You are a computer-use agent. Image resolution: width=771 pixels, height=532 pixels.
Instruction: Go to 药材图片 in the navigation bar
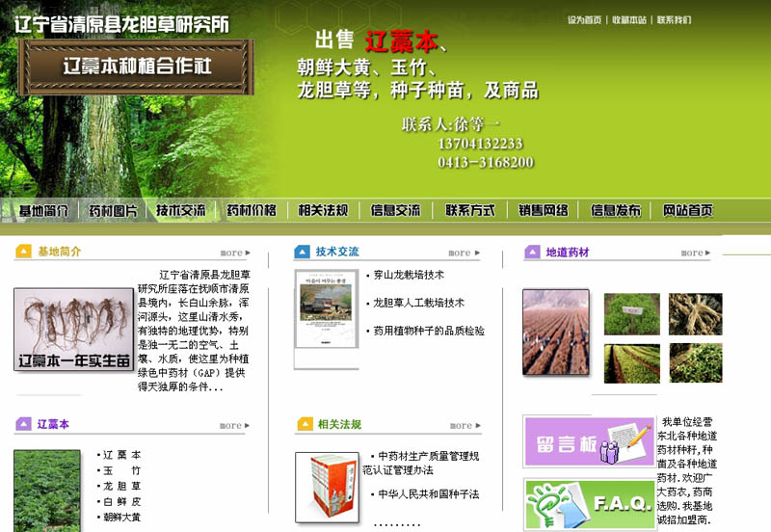click(x=113, y=210)
